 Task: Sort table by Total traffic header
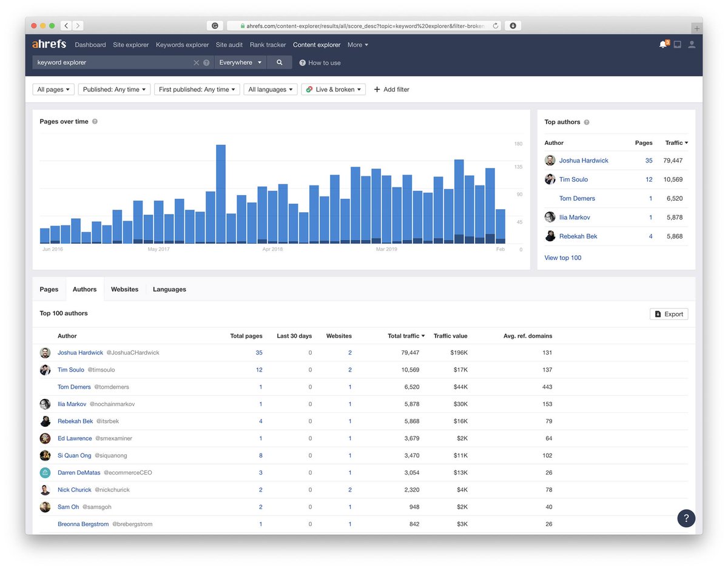[406, 336]
